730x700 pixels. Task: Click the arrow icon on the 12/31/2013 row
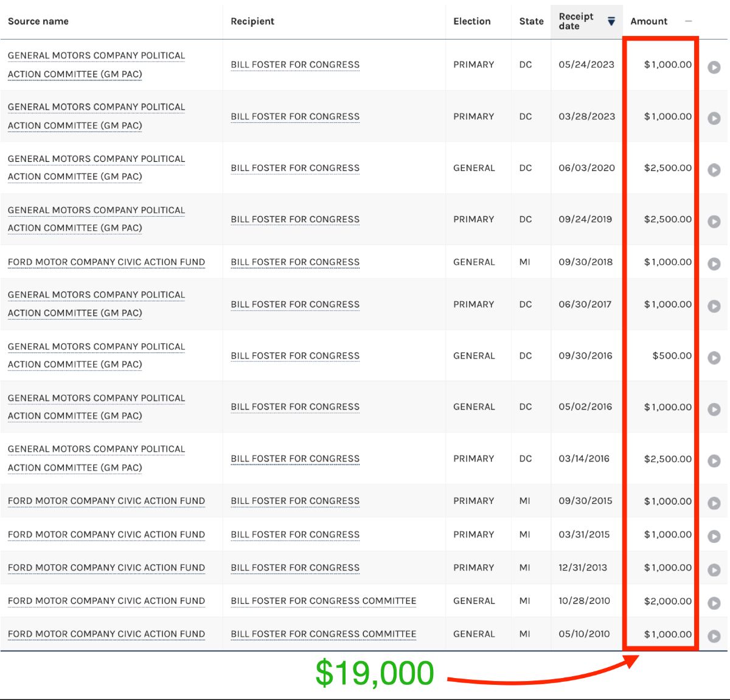tap(714, 570)
